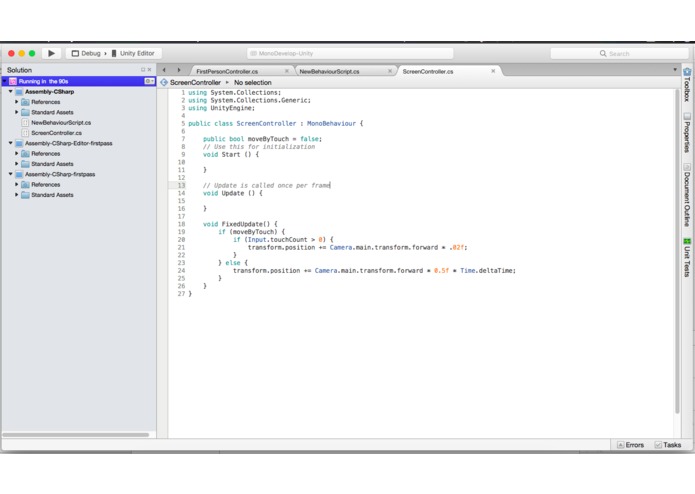Click the using UnityEngine line
Screen dimensions: 695x494
[x=222, y=108]
